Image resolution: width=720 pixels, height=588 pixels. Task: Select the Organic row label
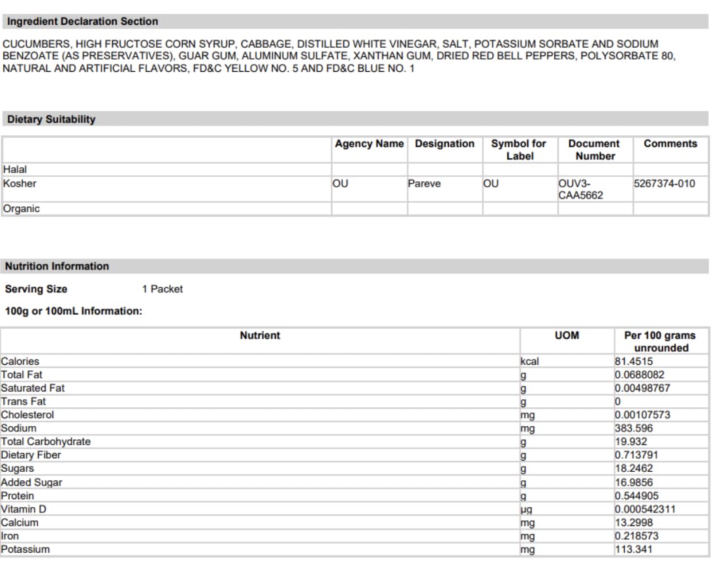tap(21, 209)
